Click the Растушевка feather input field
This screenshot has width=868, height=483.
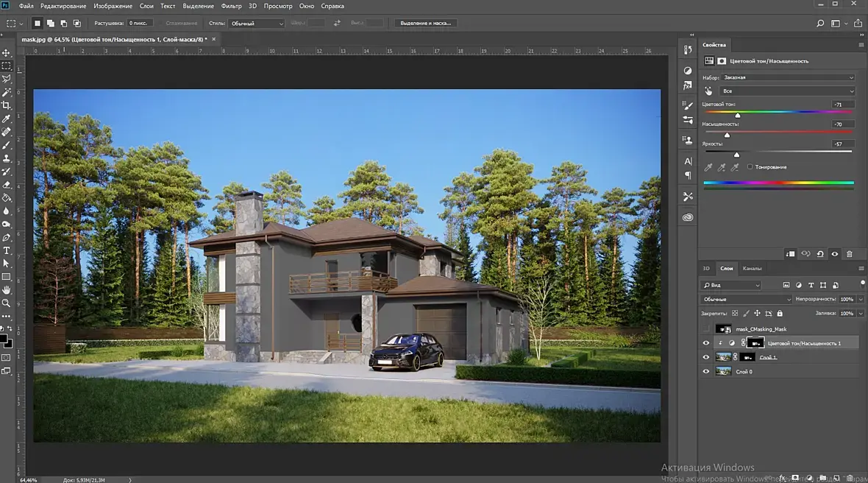[x=140, y=24]
